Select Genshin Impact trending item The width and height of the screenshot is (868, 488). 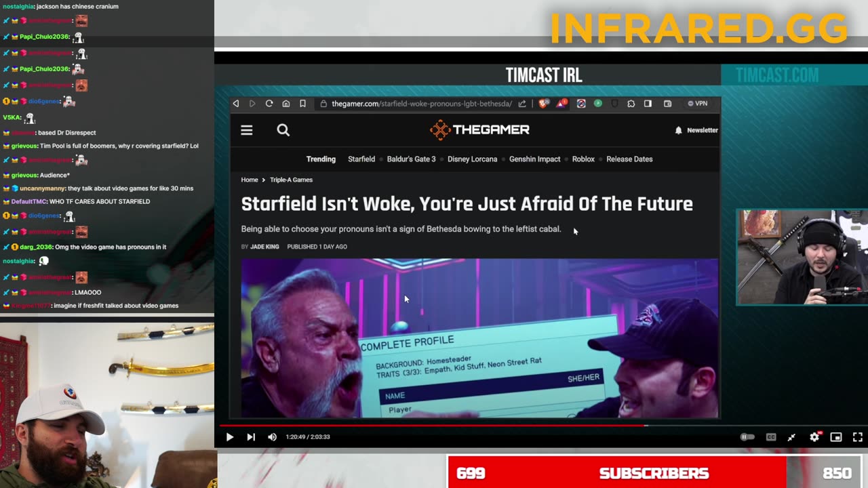tap(534, 159)
